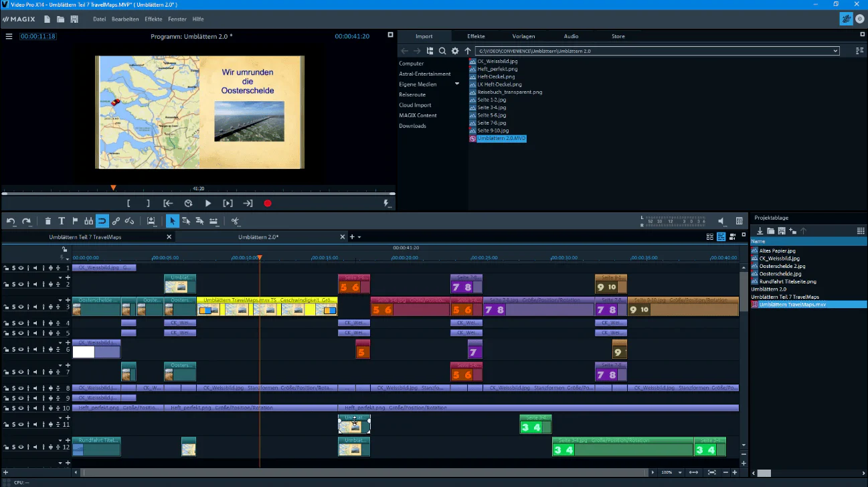868x487 pixels.
Task: Search in media pool with the magnifier icon
Action: click(442, 51)
